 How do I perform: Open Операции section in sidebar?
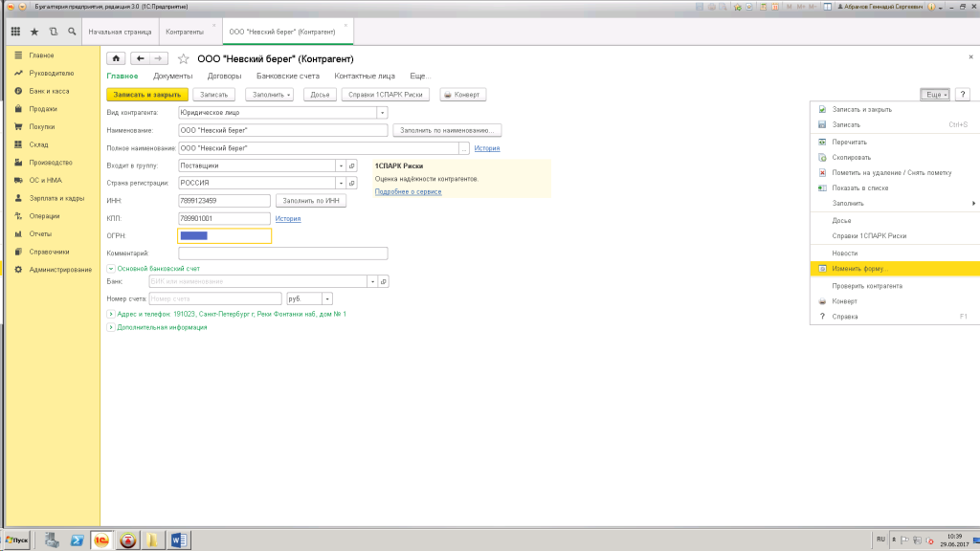(x=44, y=216)
